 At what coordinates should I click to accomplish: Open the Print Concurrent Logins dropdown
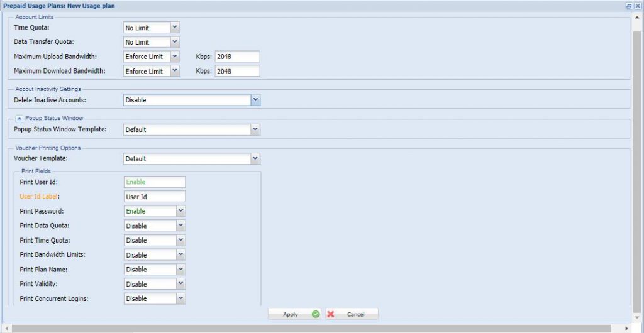click(180, 298)
